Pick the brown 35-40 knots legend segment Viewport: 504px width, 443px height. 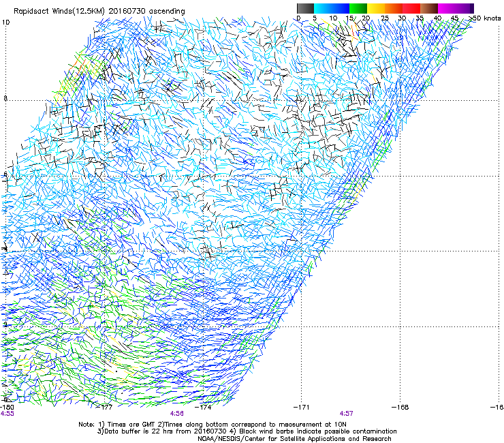tap(429, 8)
